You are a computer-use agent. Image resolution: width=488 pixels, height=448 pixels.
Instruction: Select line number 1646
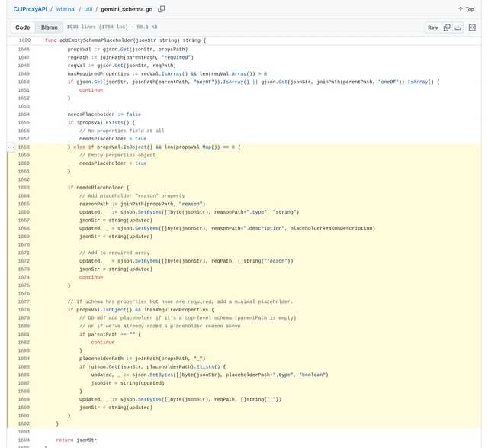(24, 49)
